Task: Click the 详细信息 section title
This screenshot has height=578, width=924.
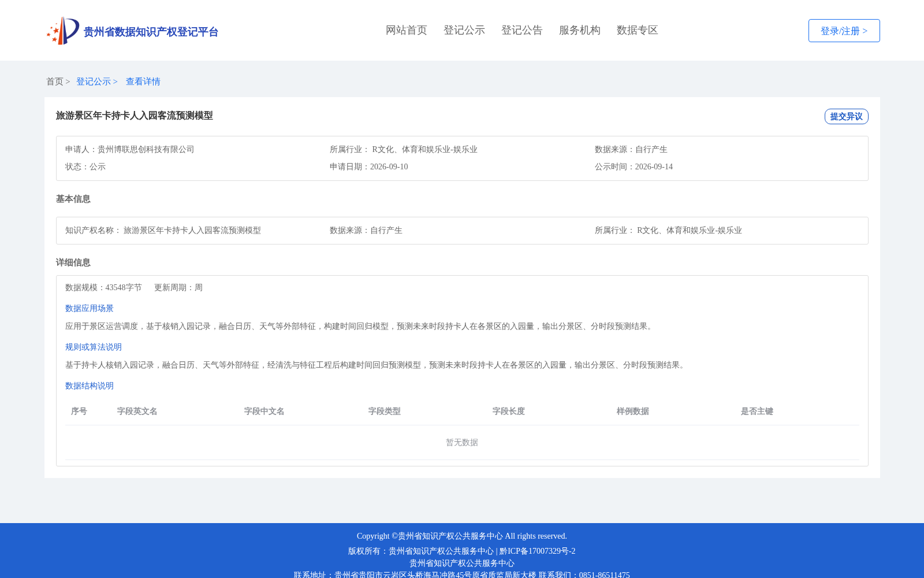Action: (73, 263)
